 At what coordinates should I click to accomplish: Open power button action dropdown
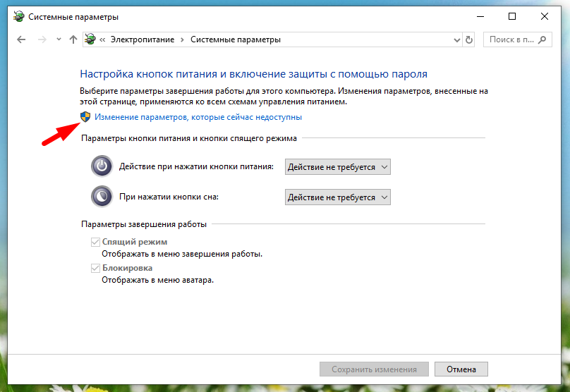(338, 167)
